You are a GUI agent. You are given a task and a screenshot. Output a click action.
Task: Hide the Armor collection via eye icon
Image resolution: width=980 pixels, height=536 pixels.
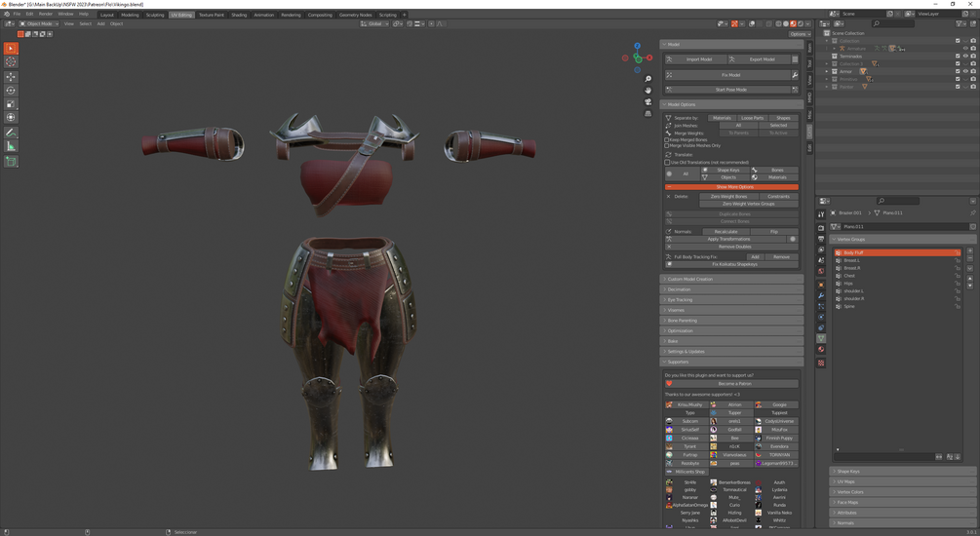pos(965,71)
